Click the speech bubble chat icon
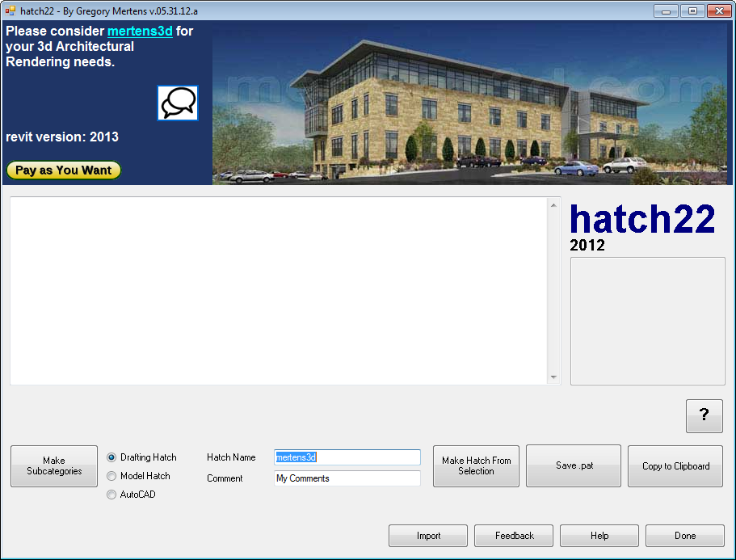This screenshot has width=736, height=560. pyautogui.click(x=178, y=103)
